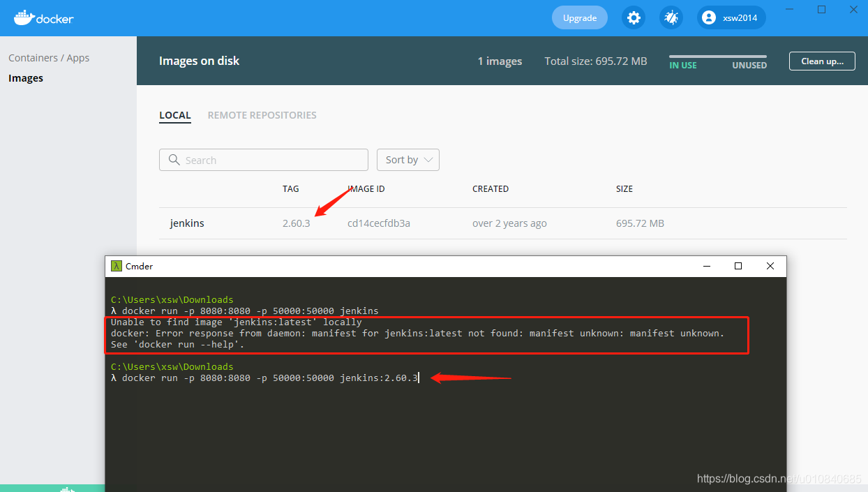Open the troubleshoot bug icon

(671, 17)
